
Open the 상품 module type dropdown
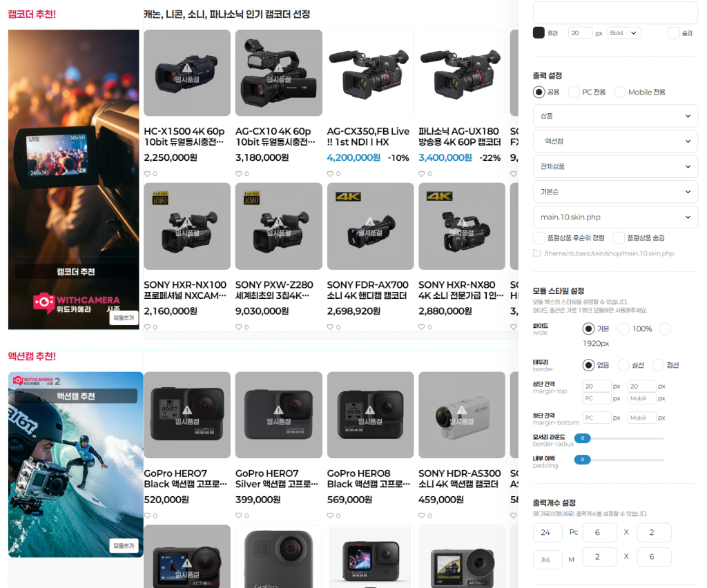tap(615, 116)
